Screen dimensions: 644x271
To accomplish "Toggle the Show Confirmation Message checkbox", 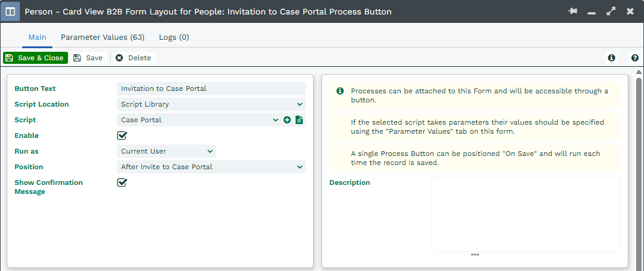I will [122, 182].
